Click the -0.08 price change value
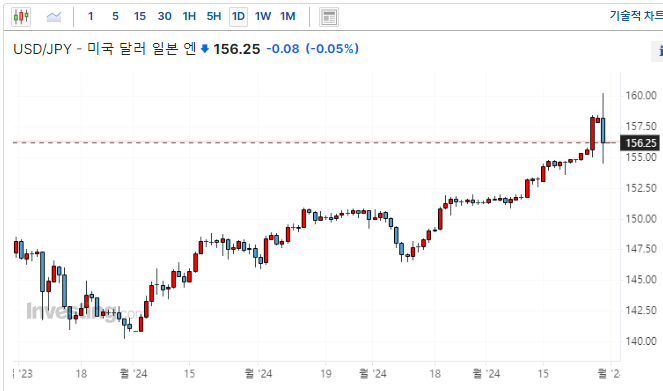The width and height of the screenshot is (663, 391). click(x=283, y=49)
